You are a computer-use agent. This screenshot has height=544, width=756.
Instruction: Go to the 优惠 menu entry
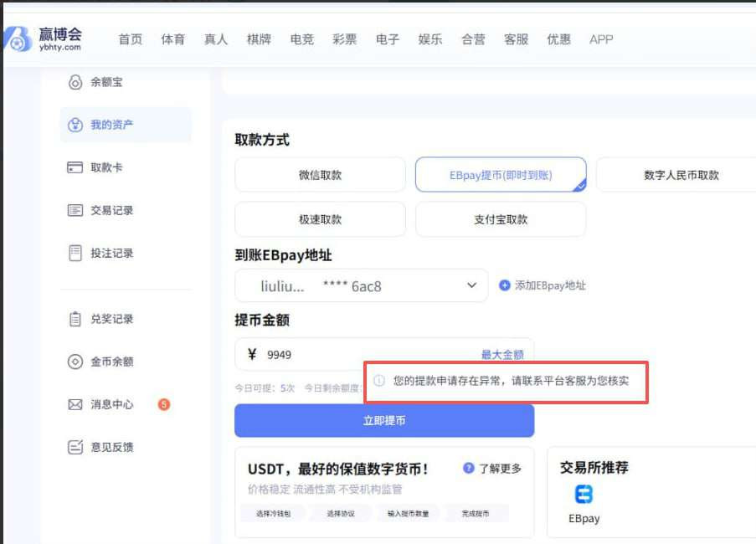click(x=558, y=38)
